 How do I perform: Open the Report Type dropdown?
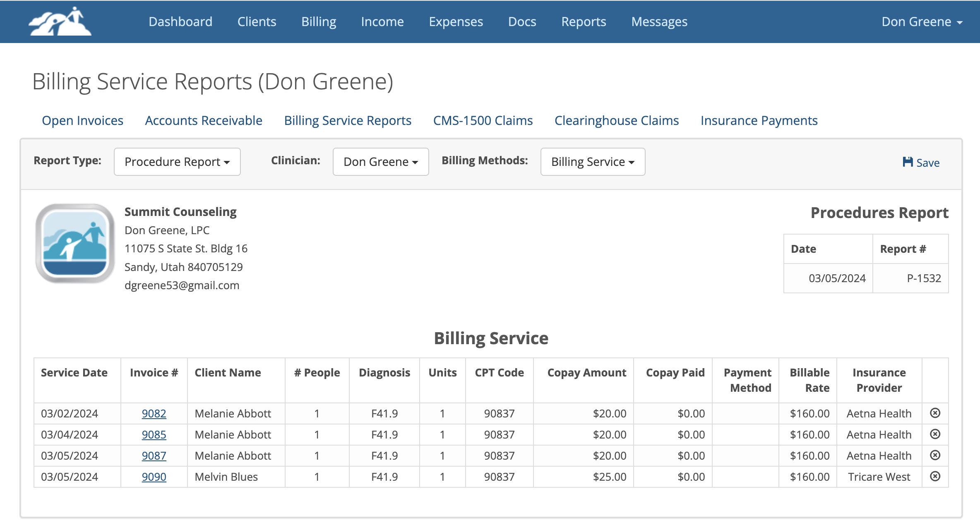[x=177, y=162]
